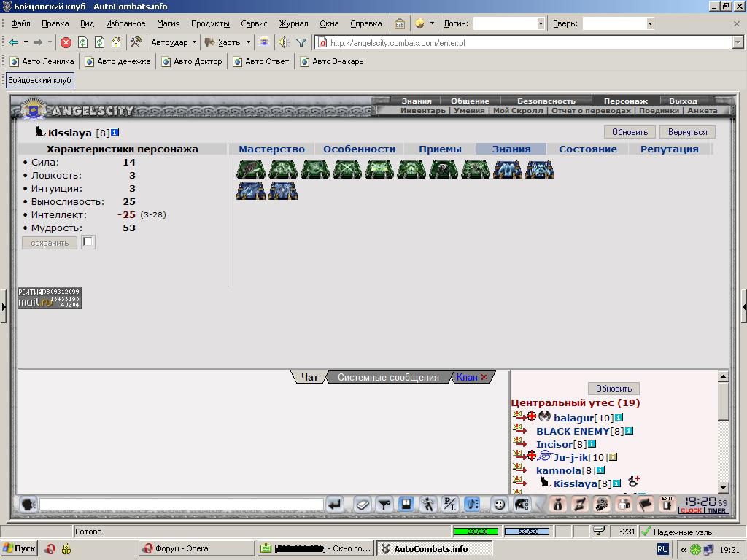Expand the right side panel arrow
This screenshot has height=560, width=747.
click(744, 307)
